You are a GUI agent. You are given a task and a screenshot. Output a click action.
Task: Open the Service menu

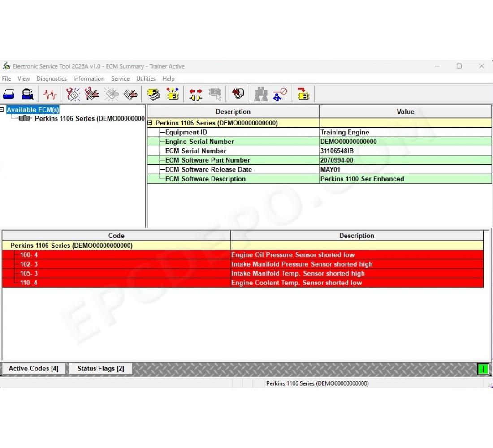point(120,78)
